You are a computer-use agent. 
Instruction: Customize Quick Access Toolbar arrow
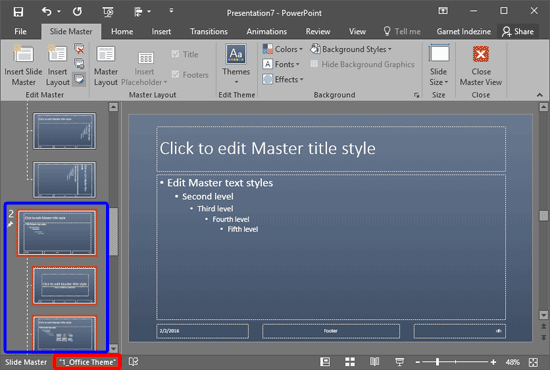171,11
